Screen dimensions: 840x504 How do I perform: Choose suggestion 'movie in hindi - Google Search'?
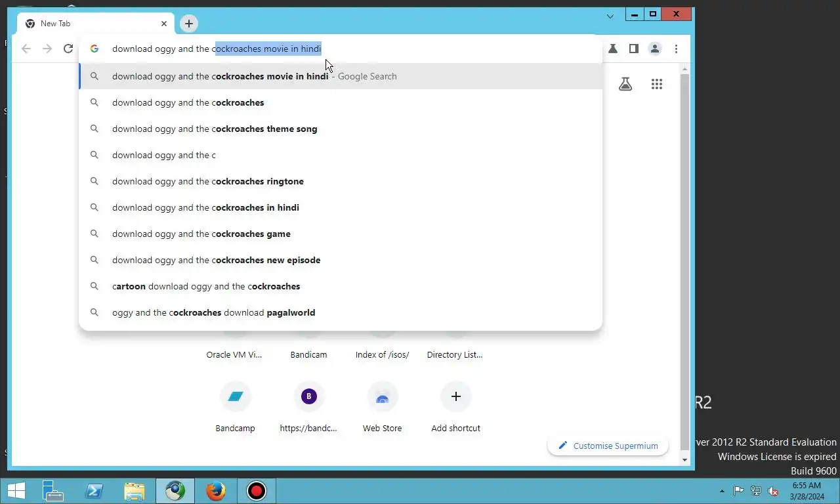[x=341, y=76]
